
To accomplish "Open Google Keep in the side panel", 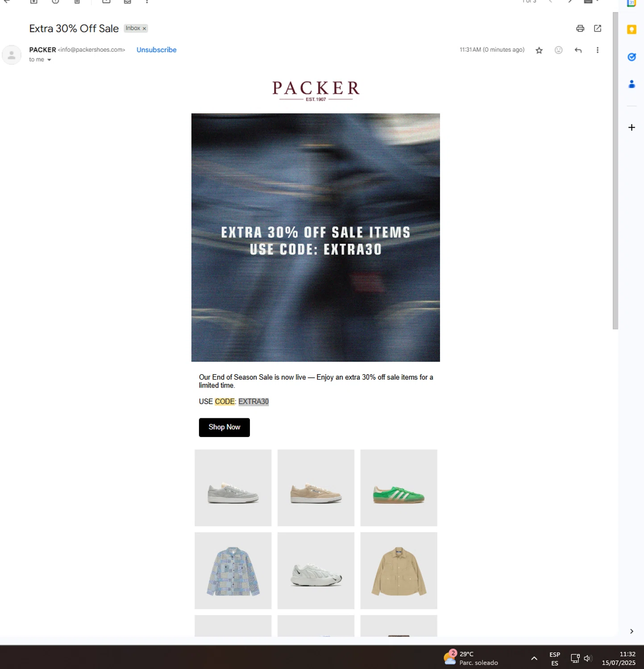I will pos(632,29).
